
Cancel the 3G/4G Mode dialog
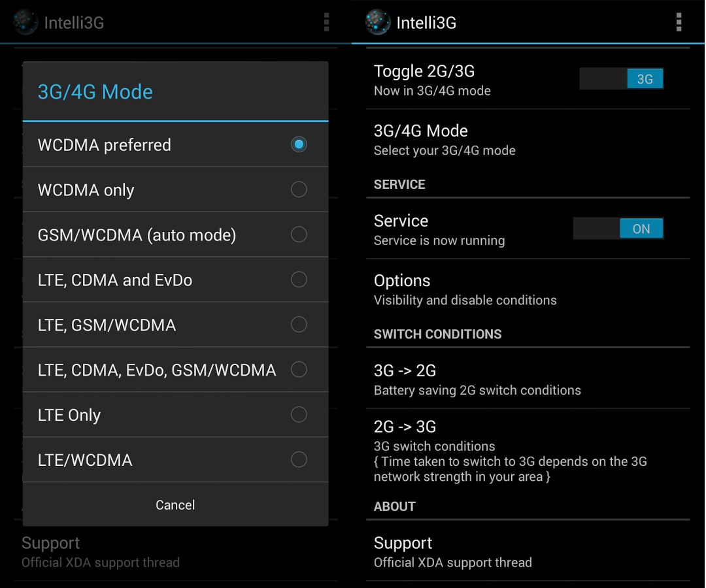pyautogui.click(x=175, y=505)
